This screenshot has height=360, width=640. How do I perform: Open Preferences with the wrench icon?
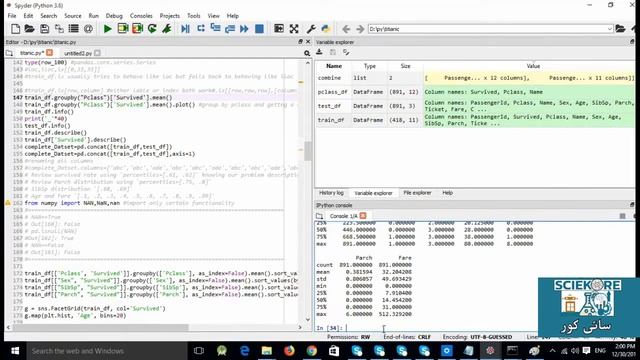click(x=311, y=29)
